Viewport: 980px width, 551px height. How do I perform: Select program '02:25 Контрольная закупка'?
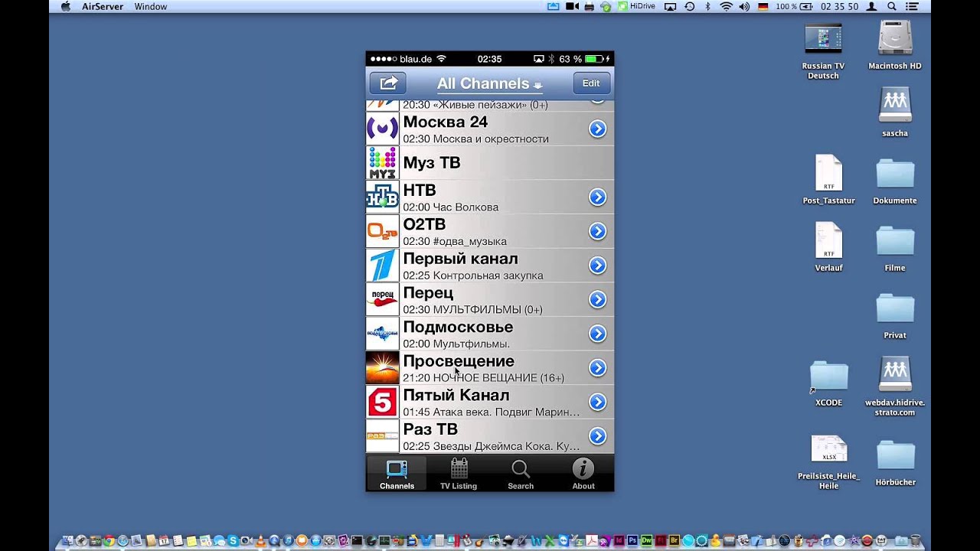[473, 275]
